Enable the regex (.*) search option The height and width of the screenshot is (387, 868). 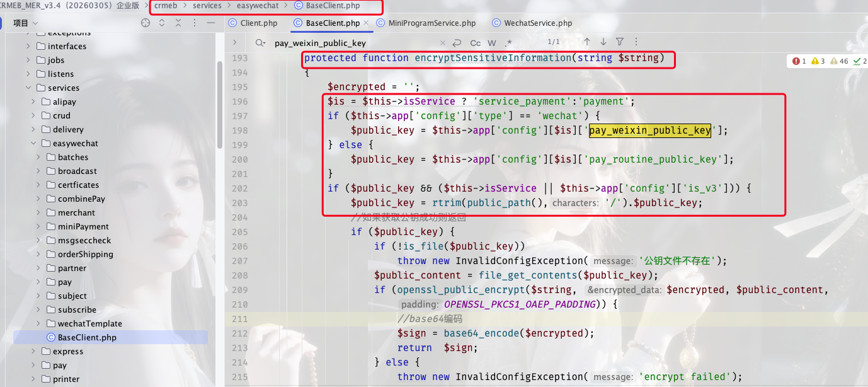point(508,43)
